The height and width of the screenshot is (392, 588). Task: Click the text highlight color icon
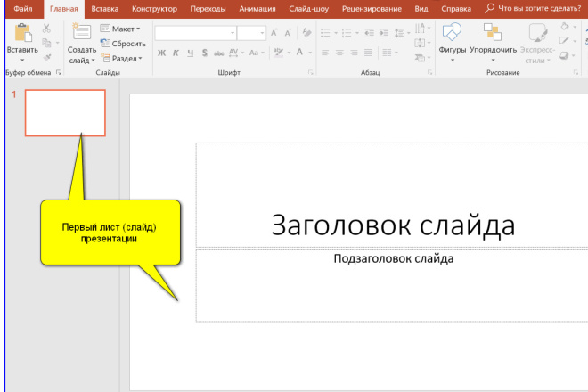click(x=278, y=53)
